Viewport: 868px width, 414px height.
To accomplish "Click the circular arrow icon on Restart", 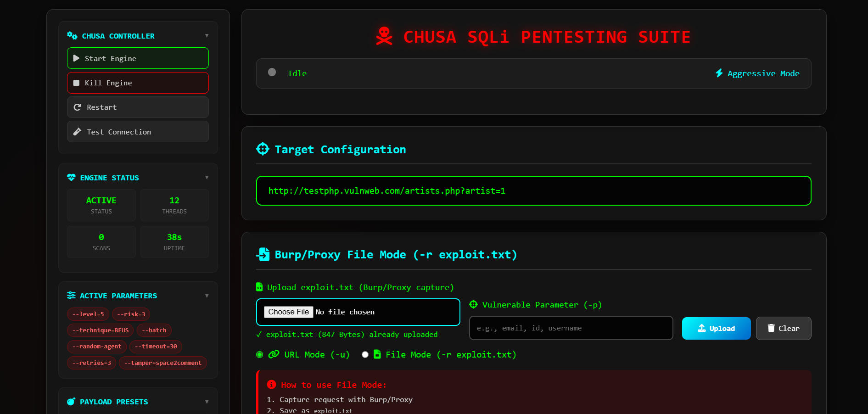I will (77, 107).
